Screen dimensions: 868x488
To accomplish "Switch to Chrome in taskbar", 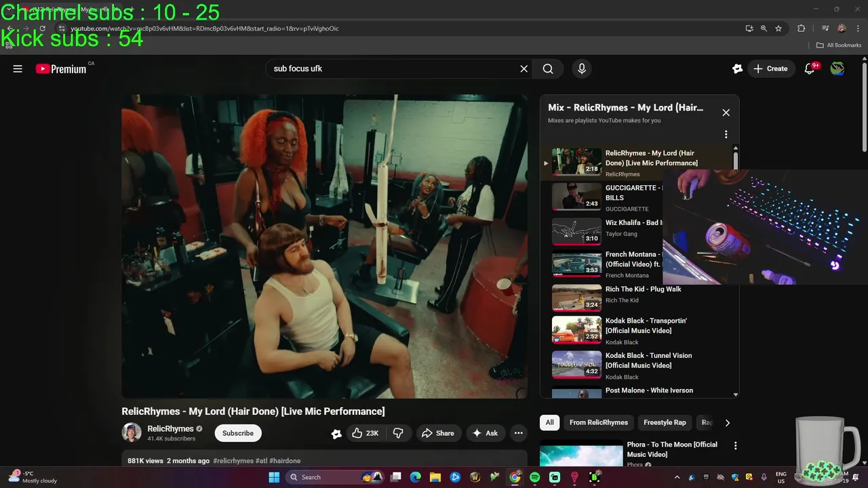I will pos(515,477).
